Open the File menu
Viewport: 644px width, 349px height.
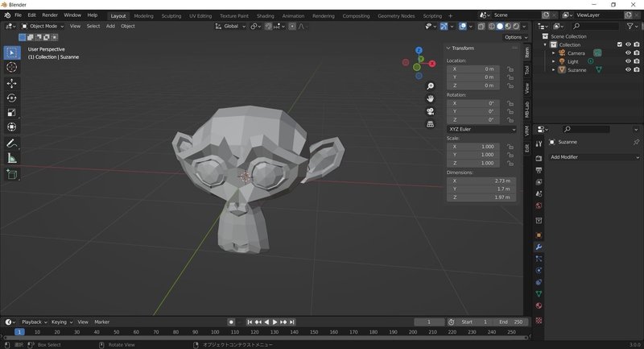18,15
